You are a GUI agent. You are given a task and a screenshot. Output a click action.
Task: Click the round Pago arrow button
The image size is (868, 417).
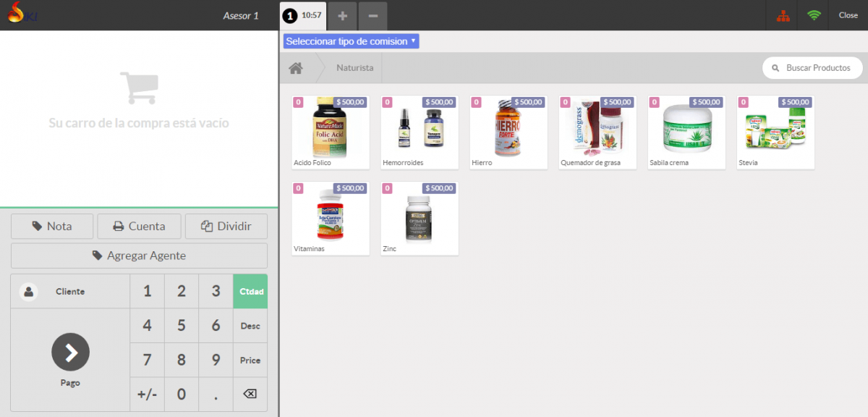[70, 353]
